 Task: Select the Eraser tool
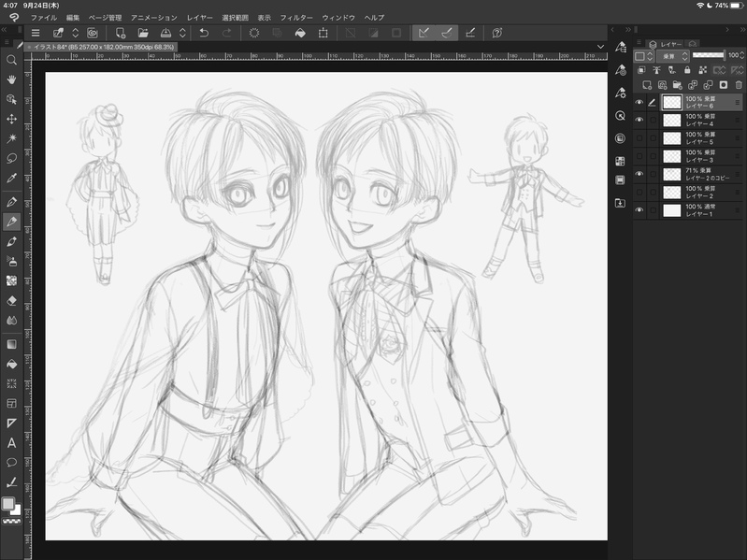click(x=11, y=300)
